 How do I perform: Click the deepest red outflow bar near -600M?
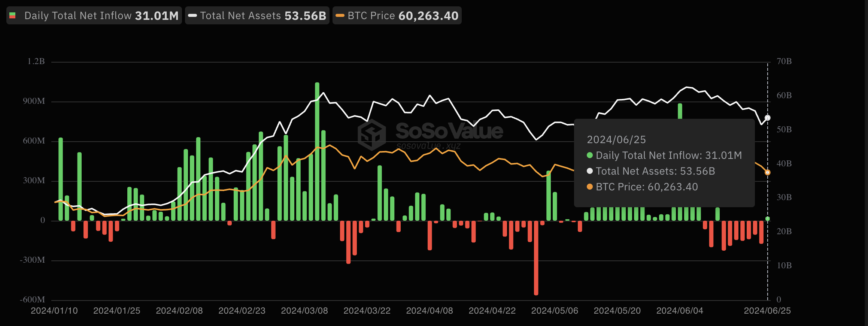tap(536, 259)
